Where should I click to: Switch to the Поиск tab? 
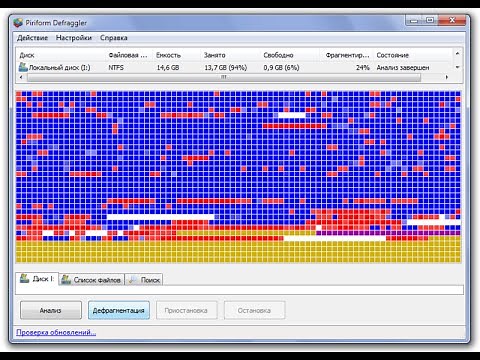[144, 280]
